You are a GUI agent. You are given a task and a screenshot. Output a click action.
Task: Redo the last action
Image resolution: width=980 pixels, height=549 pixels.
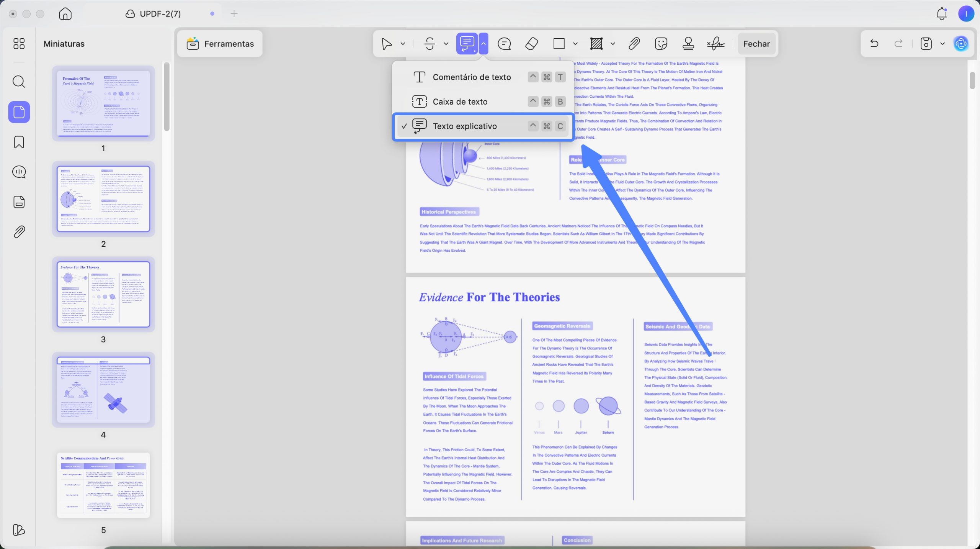click(x=898, y=44)
